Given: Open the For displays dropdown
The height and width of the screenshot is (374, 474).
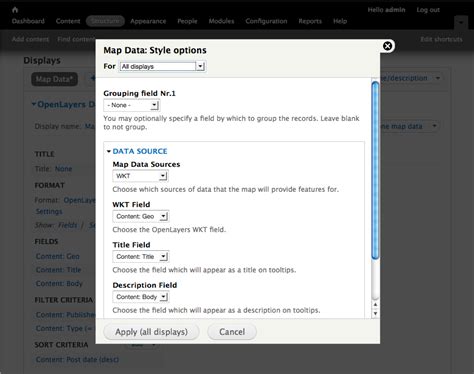Looking at the screenshot, I should (x=162, y=66).
